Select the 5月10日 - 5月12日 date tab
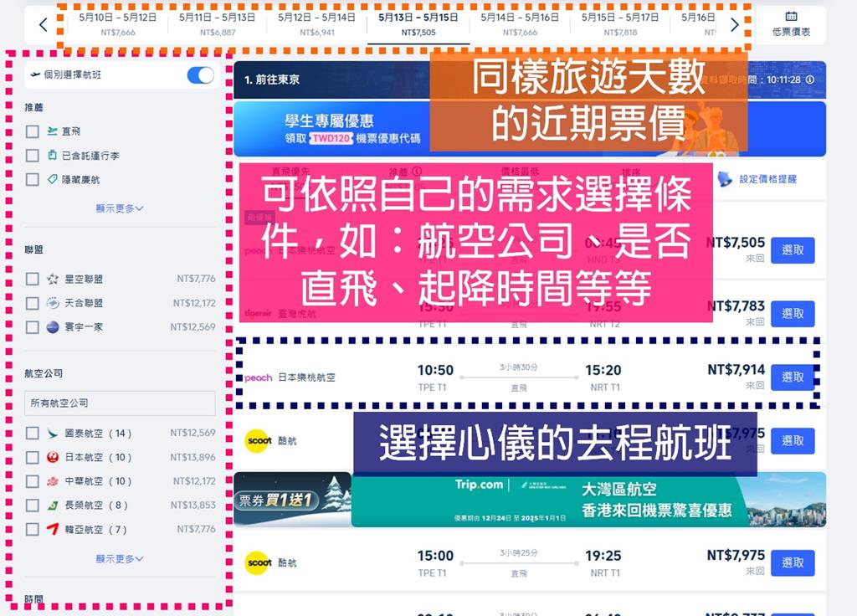Viewport: 857px width, 616px height. [117, 24]
